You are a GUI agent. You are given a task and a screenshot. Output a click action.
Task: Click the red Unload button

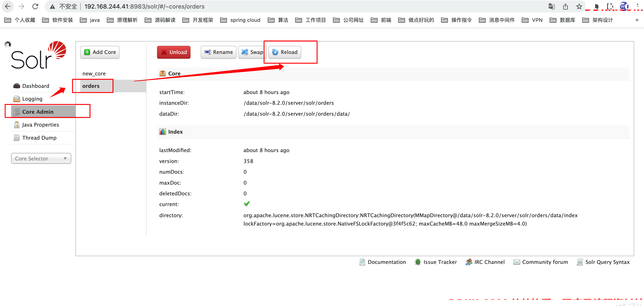[174, 52]
